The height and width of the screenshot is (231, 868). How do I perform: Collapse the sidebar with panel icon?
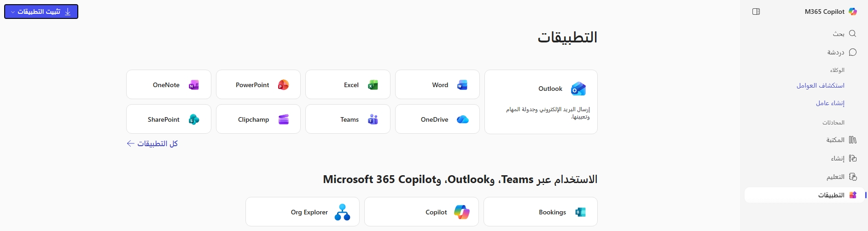756,12
